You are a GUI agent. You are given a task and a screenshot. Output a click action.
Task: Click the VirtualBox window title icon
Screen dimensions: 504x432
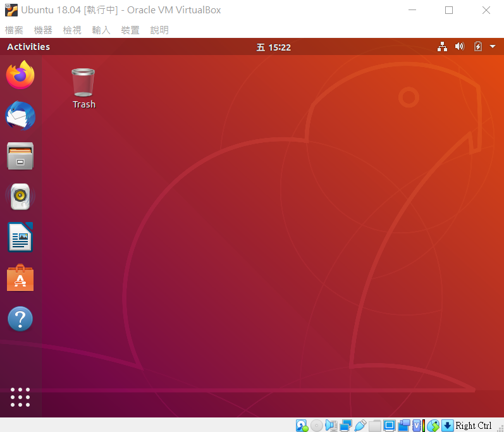pyautogui.click(x=11, y=10)
